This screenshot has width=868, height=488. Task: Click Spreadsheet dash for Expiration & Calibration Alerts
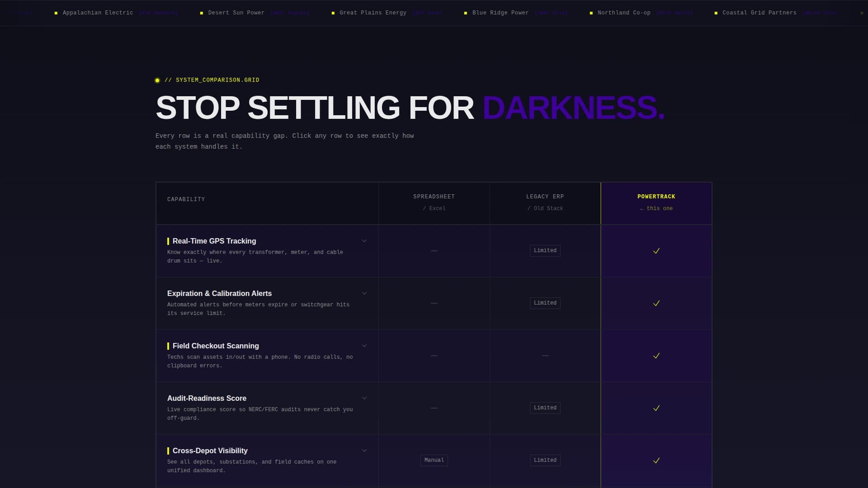pos(434,303)
